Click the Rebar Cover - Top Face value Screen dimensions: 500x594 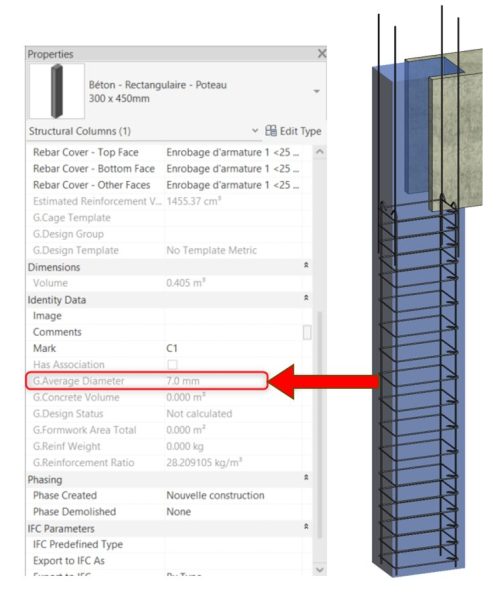point(233,152)
